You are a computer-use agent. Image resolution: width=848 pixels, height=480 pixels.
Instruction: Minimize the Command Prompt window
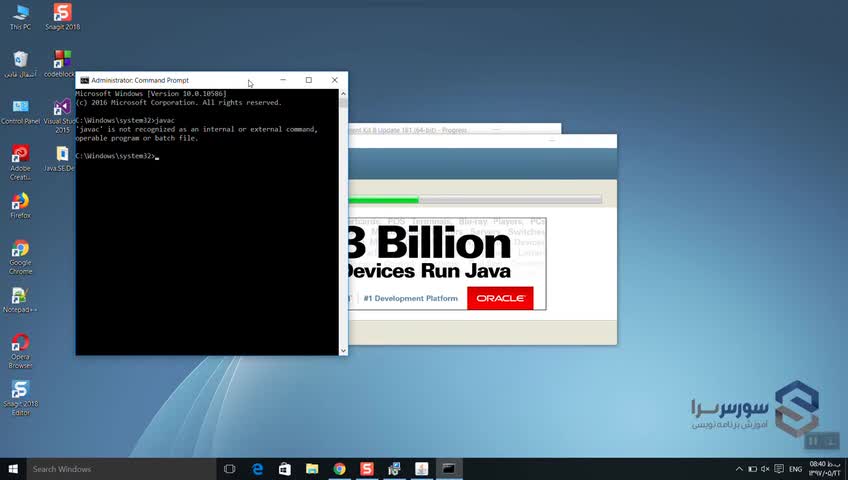tap(283, 80)
